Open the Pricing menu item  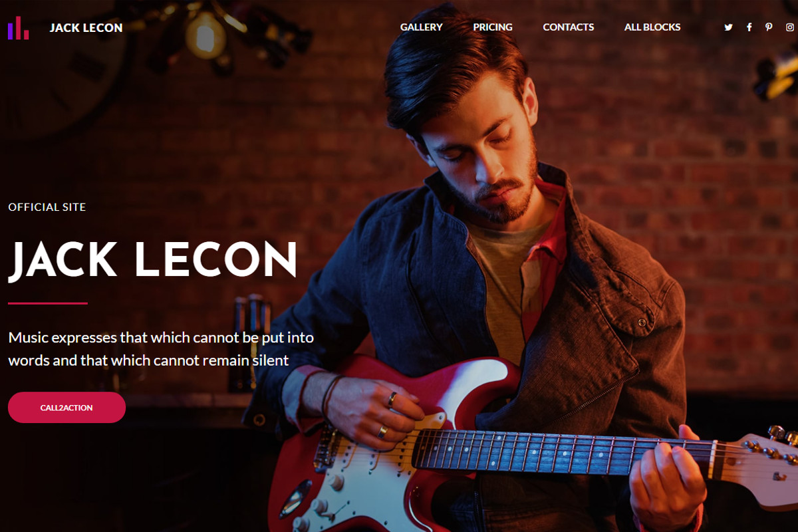[x=493, y=27]
